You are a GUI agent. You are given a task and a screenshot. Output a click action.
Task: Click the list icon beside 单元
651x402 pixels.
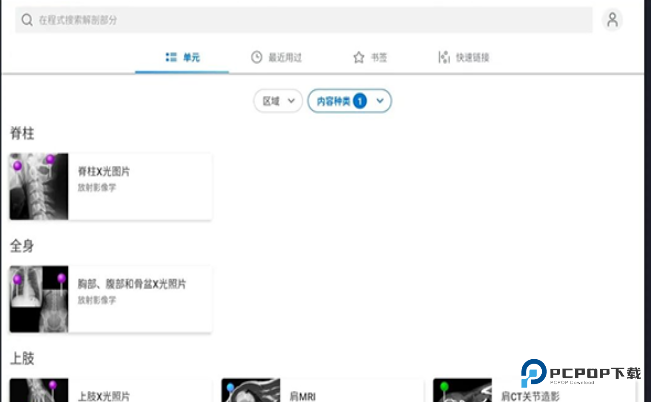click(171, 58)
